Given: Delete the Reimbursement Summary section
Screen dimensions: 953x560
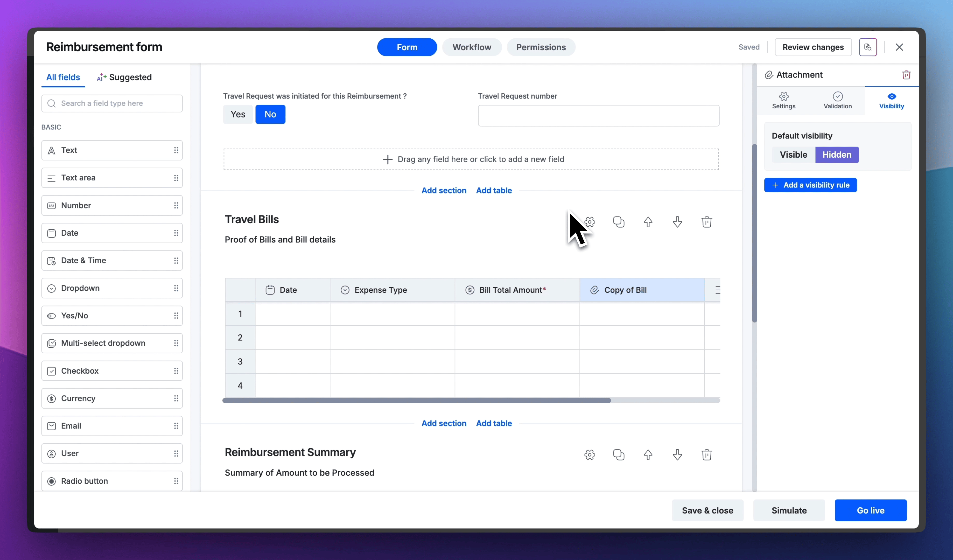Looking at the screenshot, I should pyautogui.click(x=706, y=454).
